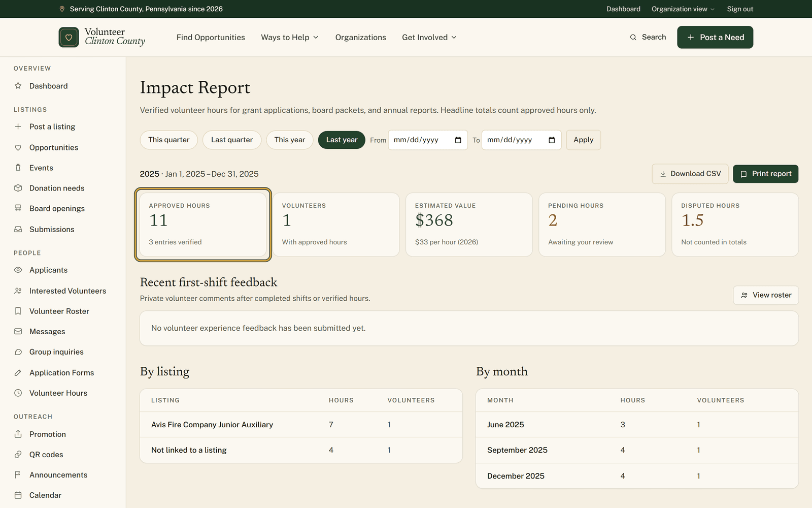Click the Estimated Value $368 figure

point(434,220)
